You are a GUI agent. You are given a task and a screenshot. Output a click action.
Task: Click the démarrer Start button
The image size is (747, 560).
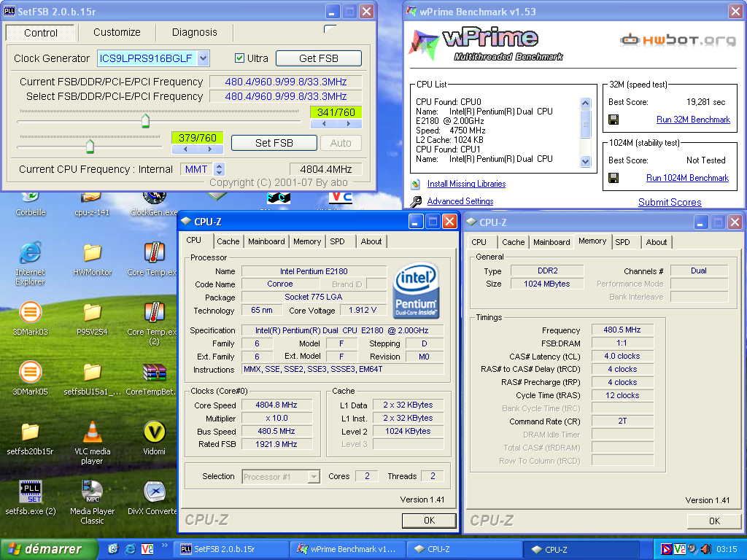[x=49, y=549]
